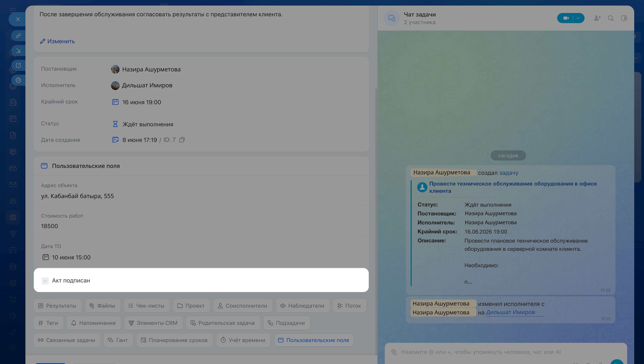Toggle the chat sidebar panel icon

click(624, 18)
